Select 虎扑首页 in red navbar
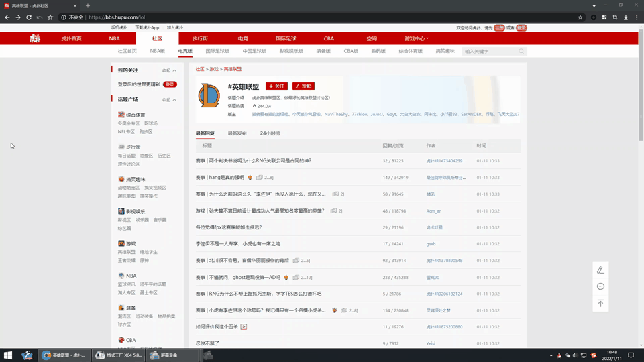 (72, 38)
